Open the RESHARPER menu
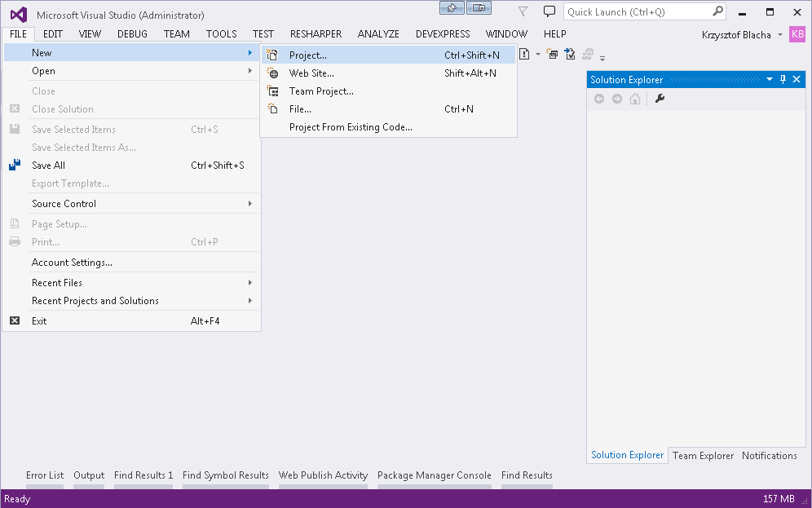 coord(316,34)
